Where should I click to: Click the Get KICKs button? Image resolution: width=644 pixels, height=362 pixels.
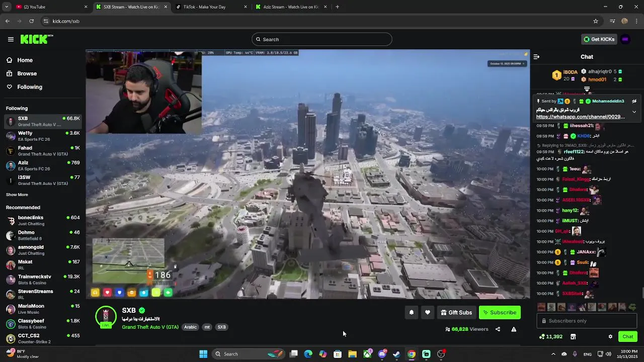tap(599, 39)
